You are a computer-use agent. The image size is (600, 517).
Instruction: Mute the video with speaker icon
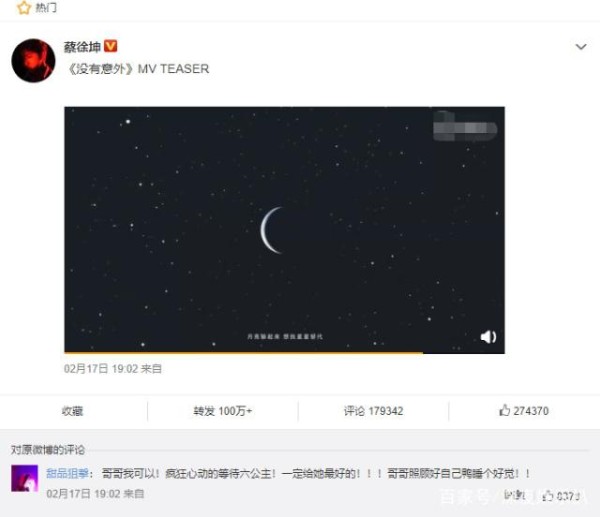click(488, 336)
